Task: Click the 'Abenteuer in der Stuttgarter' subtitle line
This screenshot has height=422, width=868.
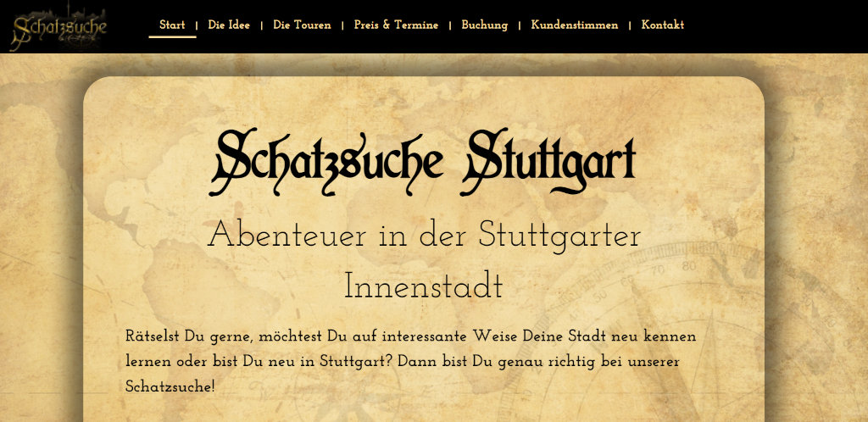Action: pos(424,236)
